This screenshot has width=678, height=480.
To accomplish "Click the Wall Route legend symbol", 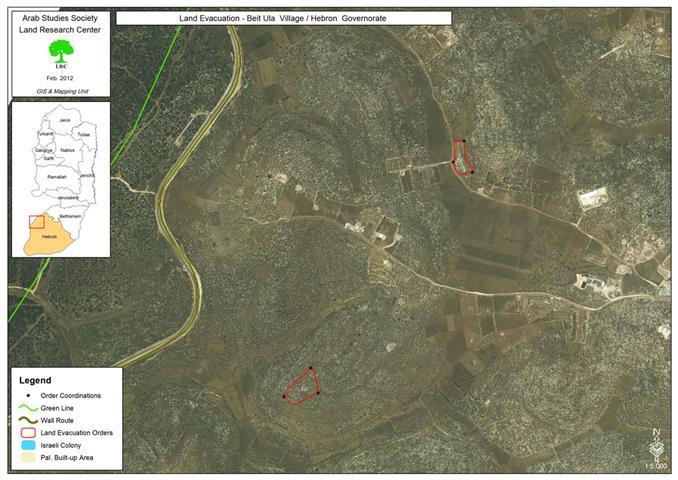I will pos(28,420).
